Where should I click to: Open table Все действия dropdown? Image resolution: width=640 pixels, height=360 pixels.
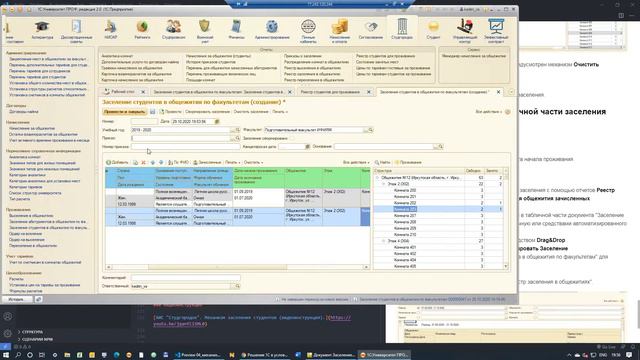tap(356, 162)
